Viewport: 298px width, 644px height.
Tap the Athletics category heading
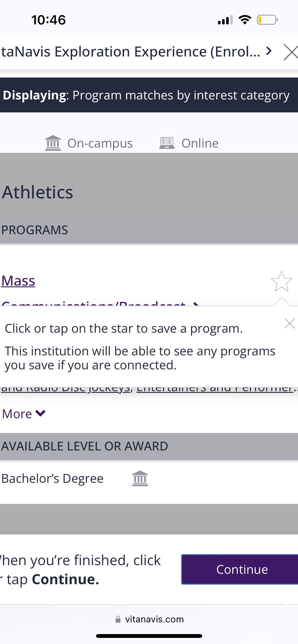(x=37, y=192)
